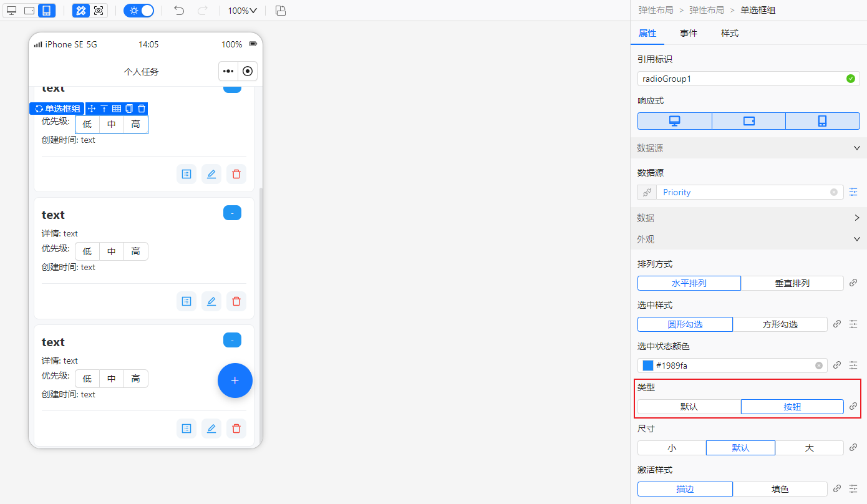Choose 方形勾选 selection style

coord(780,324)
